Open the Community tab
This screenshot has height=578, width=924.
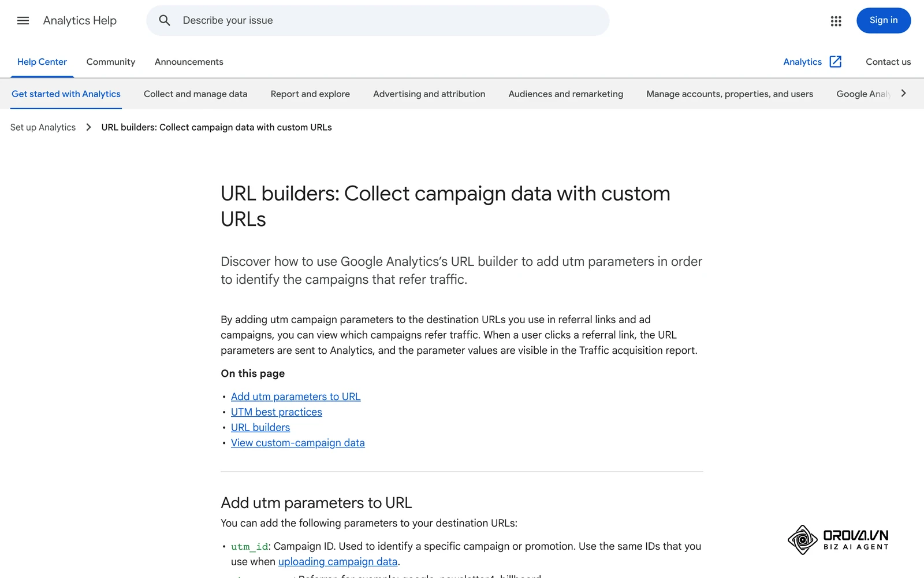(111, 62)
